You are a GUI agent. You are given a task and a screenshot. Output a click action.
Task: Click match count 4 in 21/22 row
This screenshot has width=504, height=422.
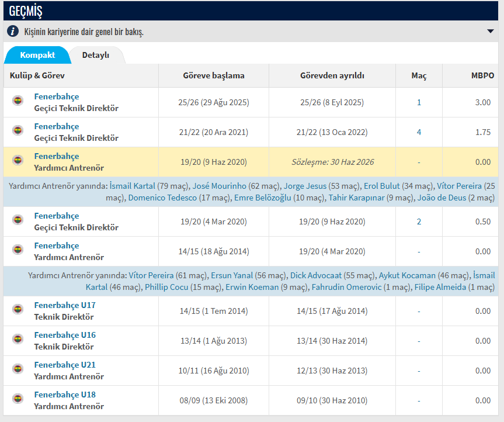[419, 132]
